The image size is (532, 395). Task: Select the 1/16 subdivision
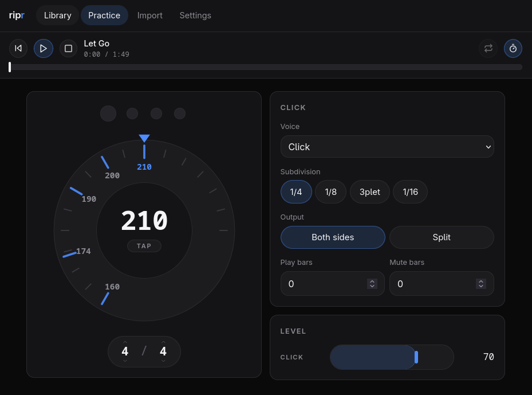point(410,191)
